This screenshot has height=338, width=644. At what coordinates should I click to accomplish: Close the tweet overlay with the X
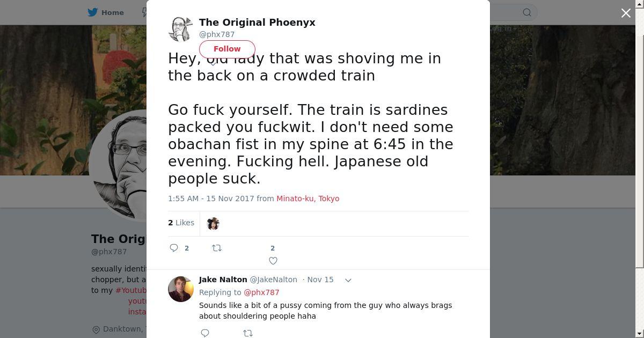[626, 13]
